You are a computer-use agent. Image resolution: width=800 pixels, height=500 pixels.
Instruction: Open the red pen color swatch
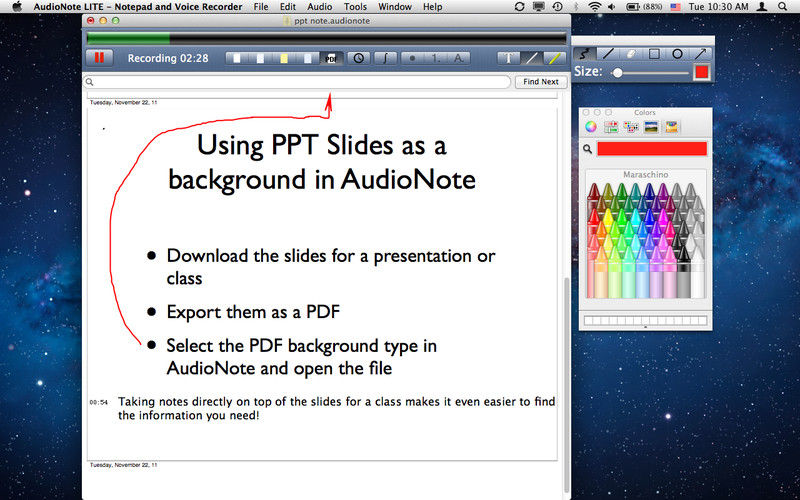coord(702,72)
